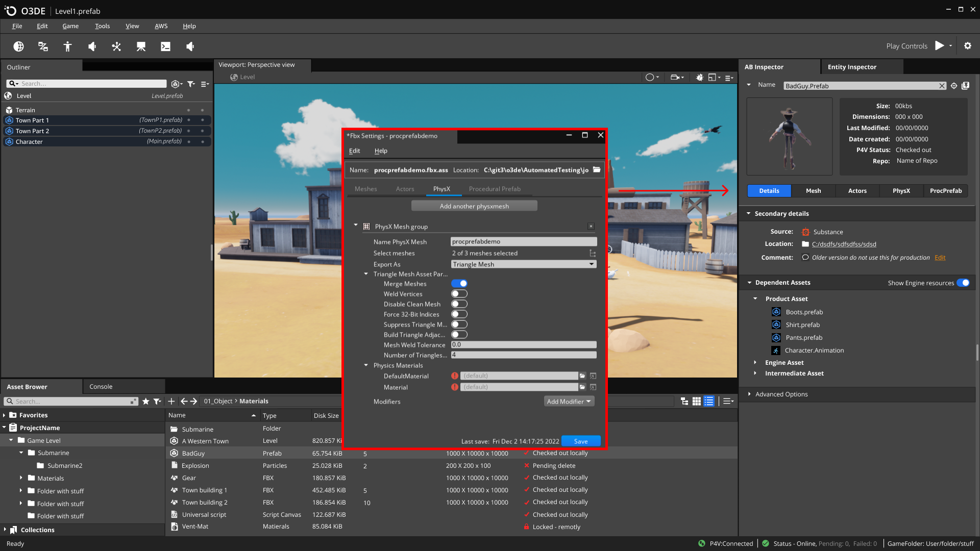Enable the Weld Vertices toggle

pos(459,293)
